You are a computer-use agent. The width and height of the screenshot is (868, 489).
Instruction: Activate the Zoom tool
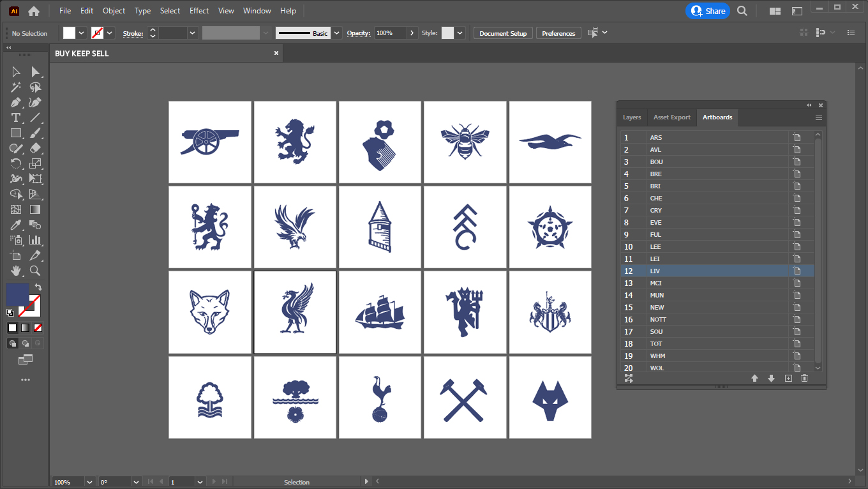point(35,271)
